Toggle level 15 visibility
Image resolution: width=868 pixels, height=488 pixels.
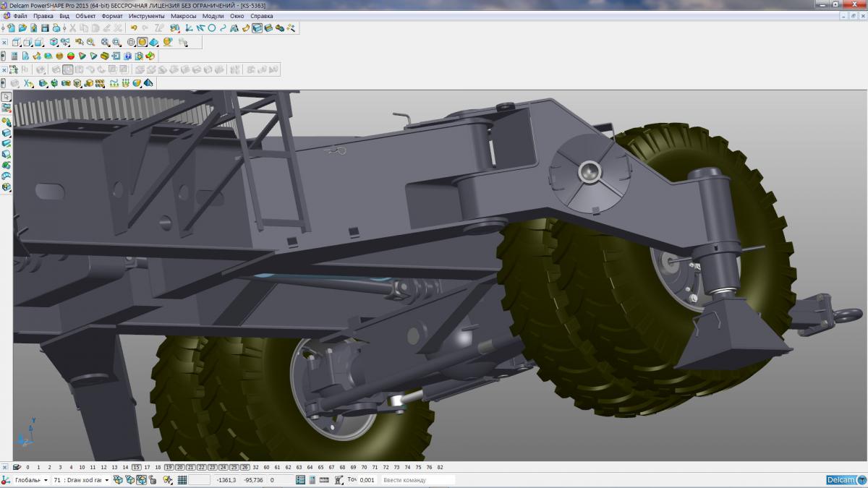tap(136, 468)
